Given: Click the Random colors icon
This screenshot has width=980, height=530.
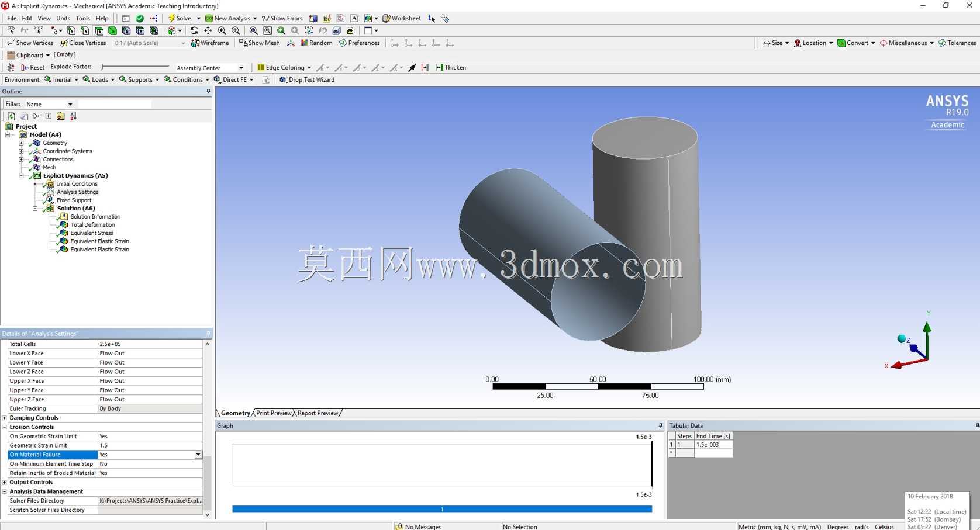Looking at the screenshot, I should pos(316,43).
